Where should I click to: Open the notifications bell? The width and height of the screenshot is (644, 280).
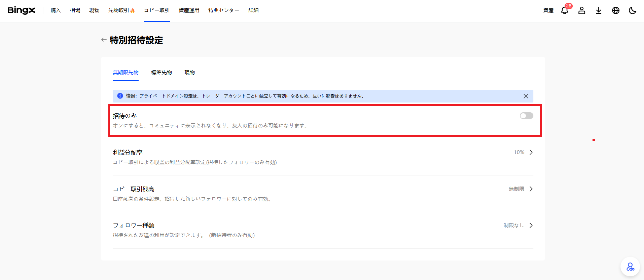[x=565, y=10]
